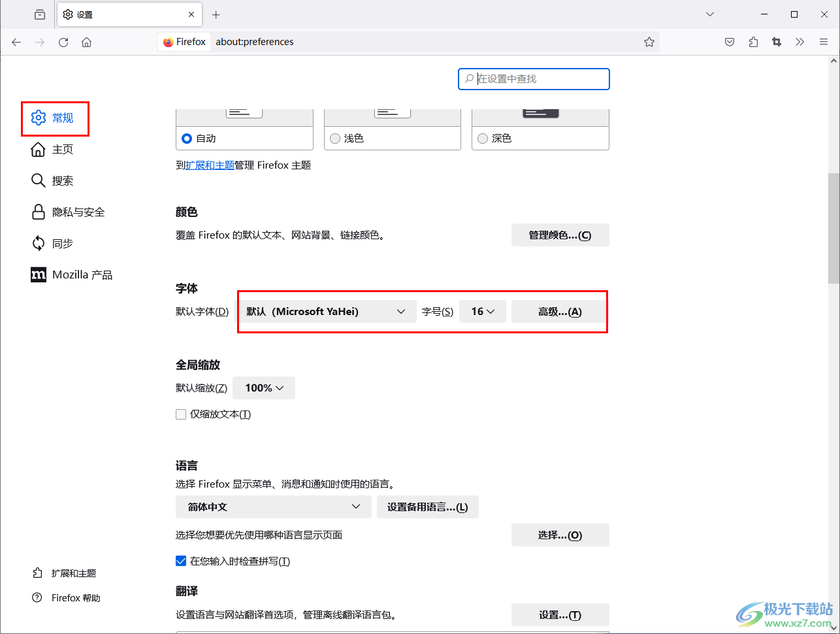The width and height of the screenshot is (840, 634).
Task: Click the List all tabs chevron
Action: (x=710, y=14)
